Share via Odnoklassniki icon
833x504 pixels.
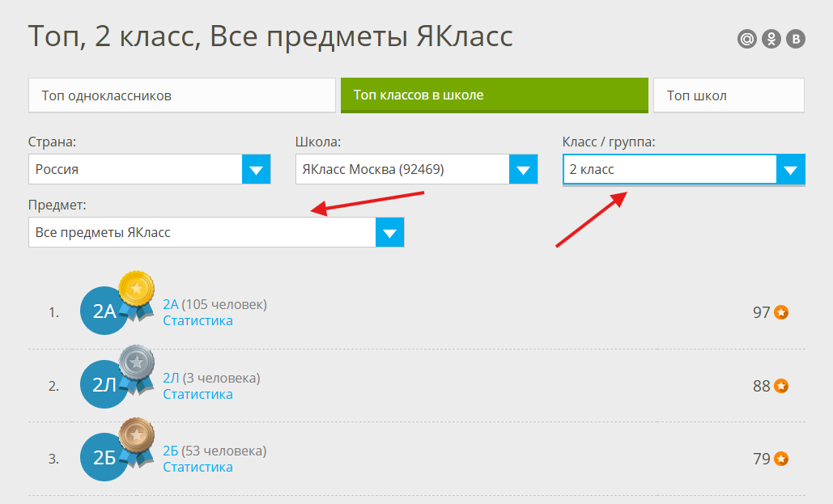pos(771,39)
